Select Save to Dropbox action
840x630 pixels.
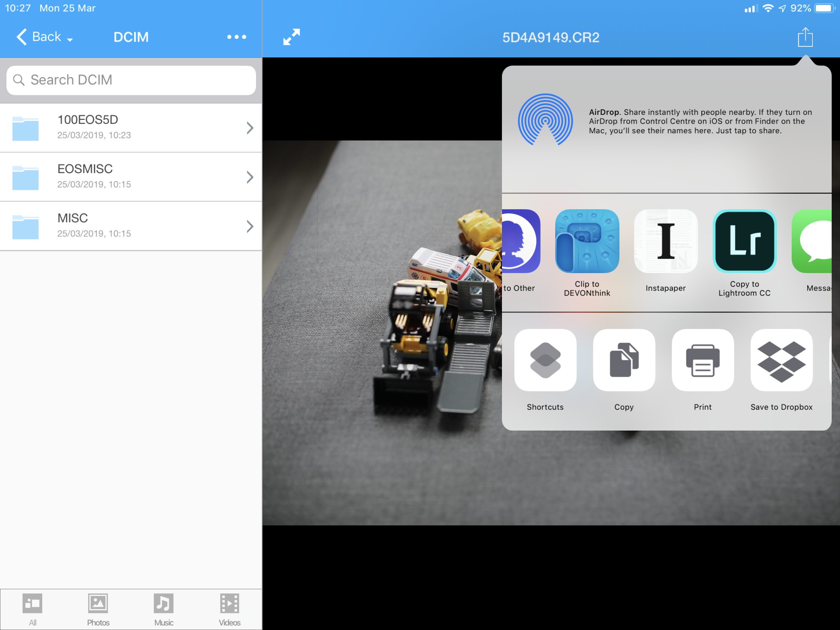(x=782, y=360)
